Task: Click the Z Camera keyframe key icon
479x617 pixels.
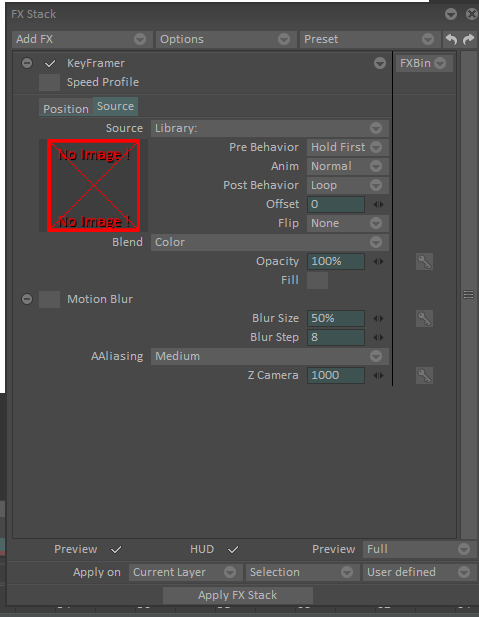Action: (x=424, y=375)
